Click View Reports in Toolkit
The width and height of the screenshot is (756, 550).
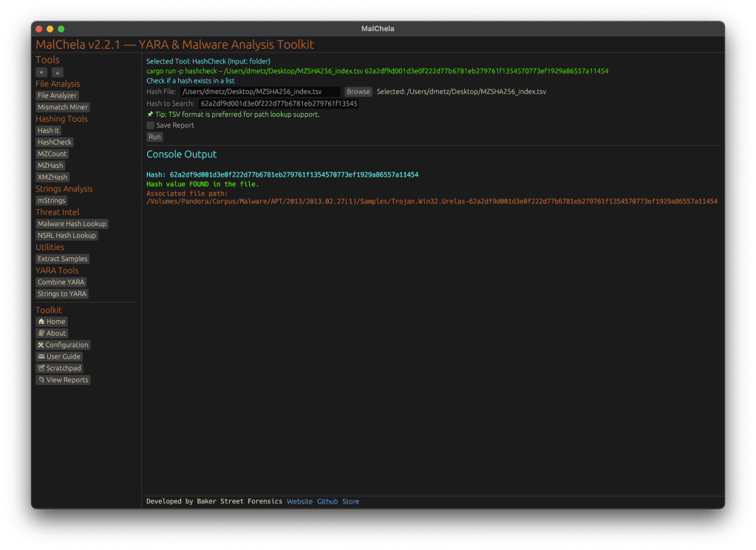click(x=63, y=380)
